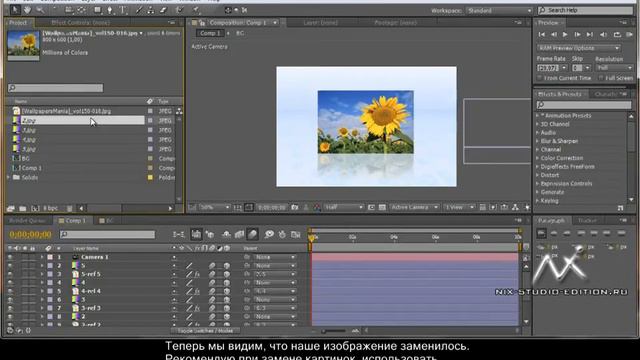Click the Comp 1 breadcrumb button in viewer
The height and width of the screenshot is (360, 640).
[x=210, y=33]
